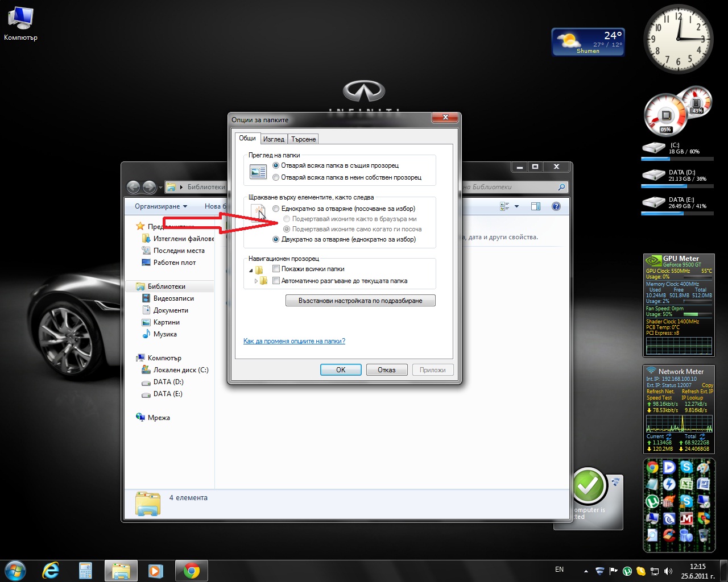Image resolution: width=728 pixels, height=582 pixels.
Task: Launch CCleaner from the dock gadget
Action: 669,535
